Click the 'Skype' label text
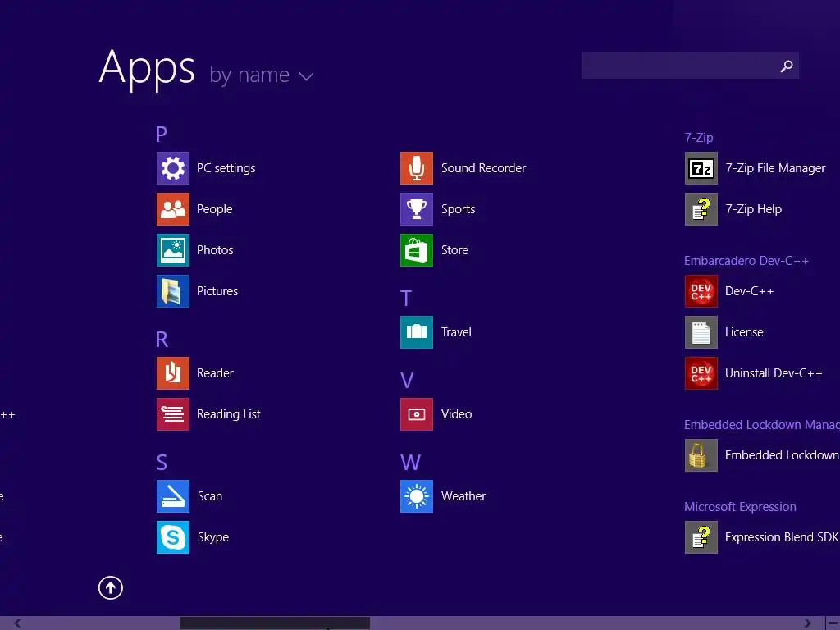Viewport: 840px width, 630px height. (213, 537)
